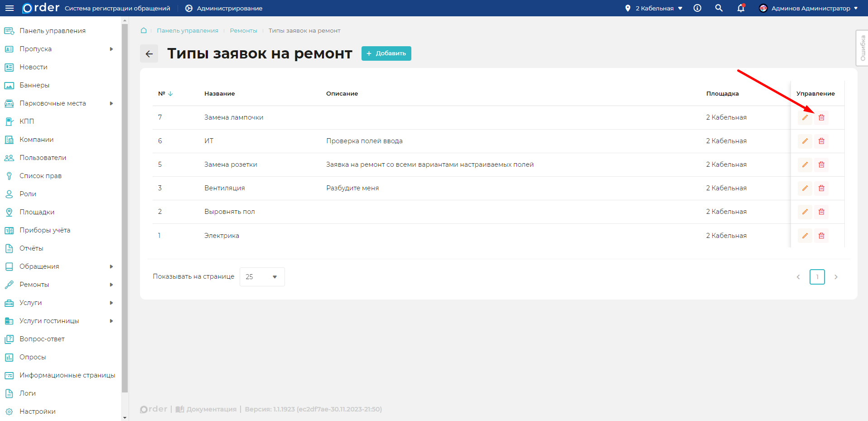Screen dimensions: 868x421
Task: Click the info circle icon in header
Action: [x=697, y=8]
